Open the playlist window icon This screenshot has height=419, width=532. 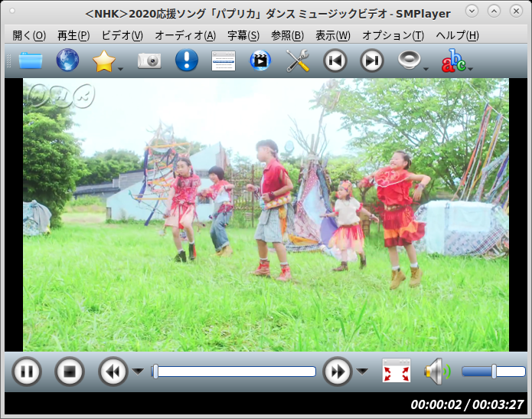224,61
